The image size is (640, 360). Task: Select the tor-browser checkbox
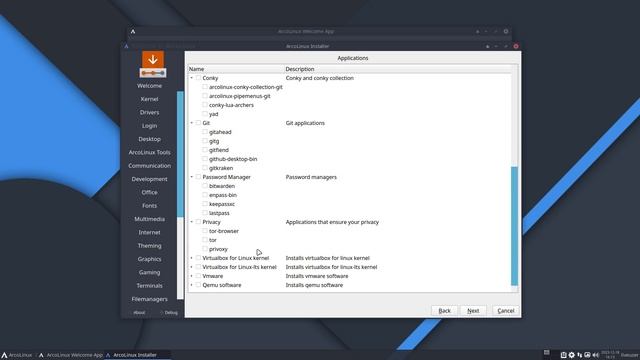click(205, 231)
